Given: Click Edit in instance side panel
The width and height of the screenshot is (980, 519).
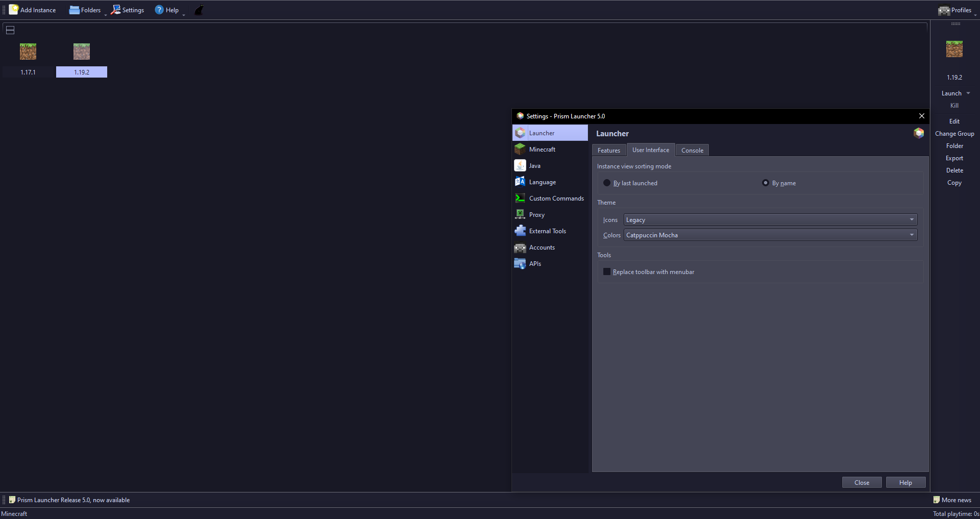Looking at the screenshot, I should [954, 121].
